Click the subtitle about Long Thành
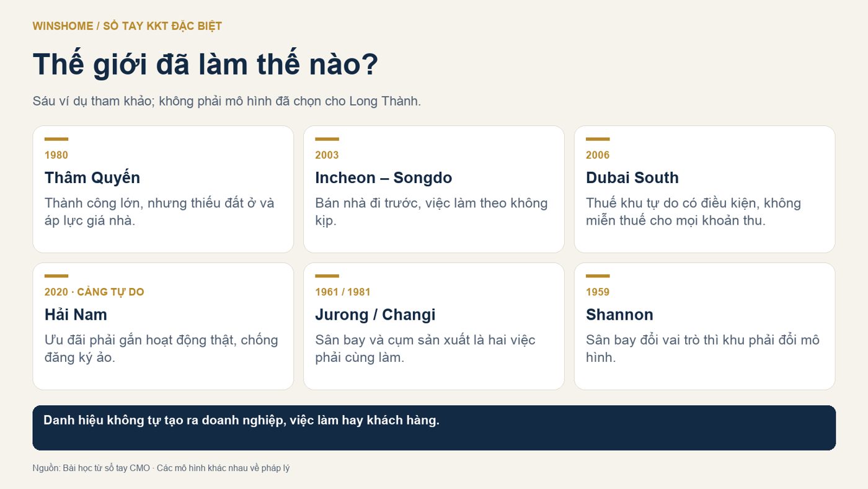 click(x=227, y=101)
